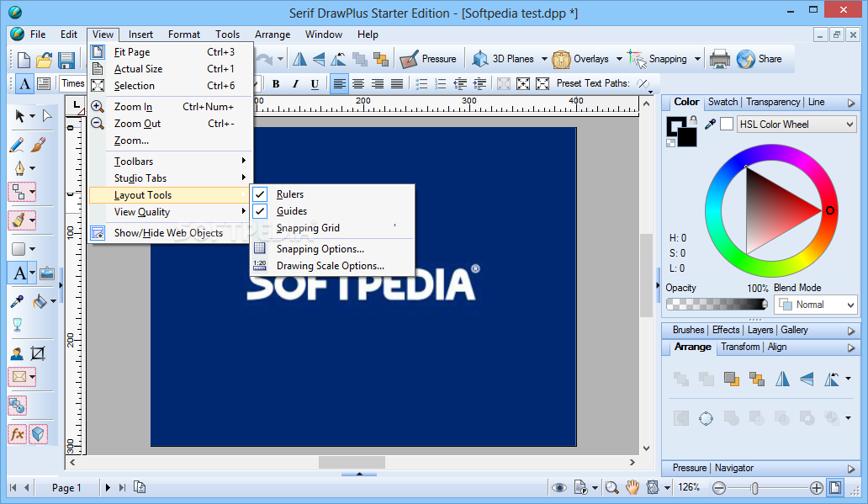Click the Shadow tool glass icon
This screenshot has height=504, width=868.
(17, 325)
